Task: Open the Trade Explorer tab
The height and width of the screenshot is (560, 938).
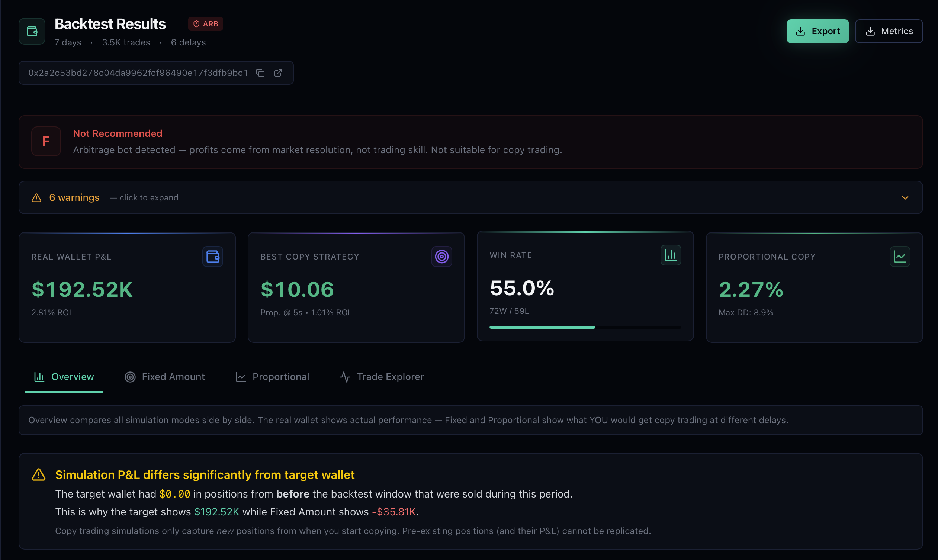Action: click(x=382, y=377)
